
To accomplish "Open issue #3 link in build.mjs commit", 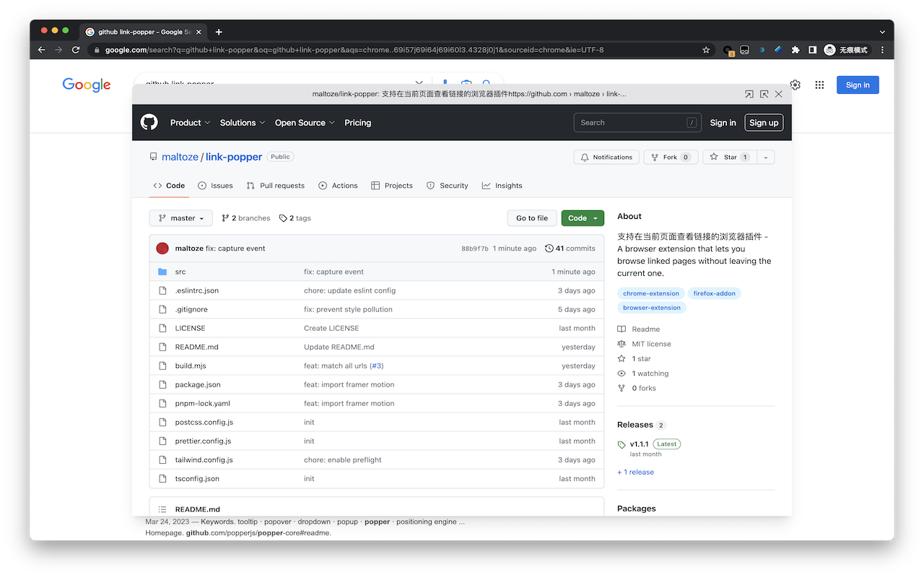I will (x=377, y=366).
